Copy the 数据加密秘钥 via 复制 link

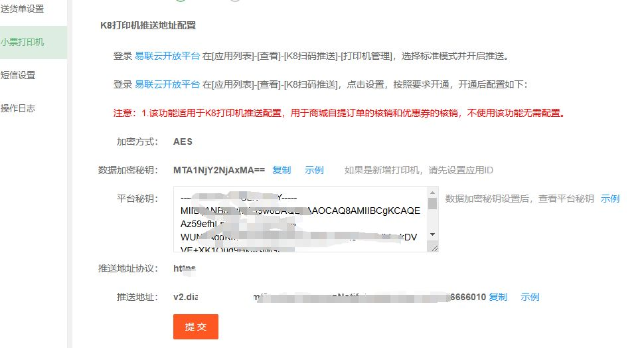pyautogui.click(x=282, y=170)
